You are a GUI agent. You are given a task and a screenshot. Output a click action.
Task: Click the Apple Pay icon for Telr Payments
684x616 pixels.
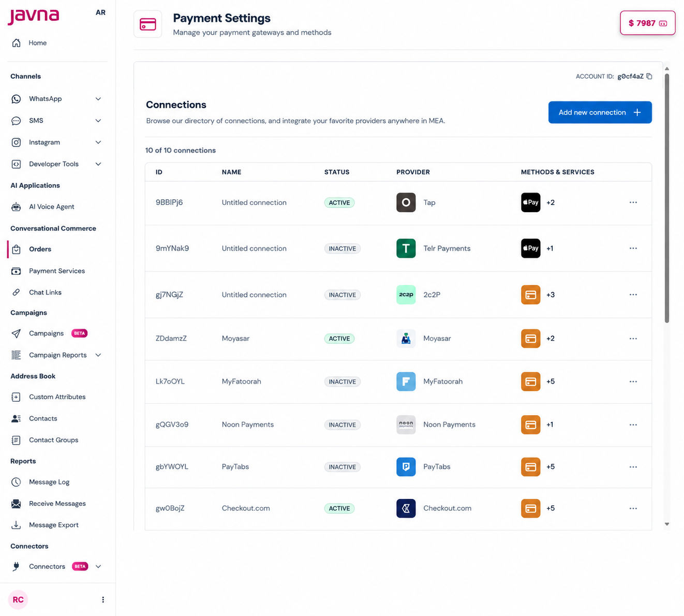[530, 248]
